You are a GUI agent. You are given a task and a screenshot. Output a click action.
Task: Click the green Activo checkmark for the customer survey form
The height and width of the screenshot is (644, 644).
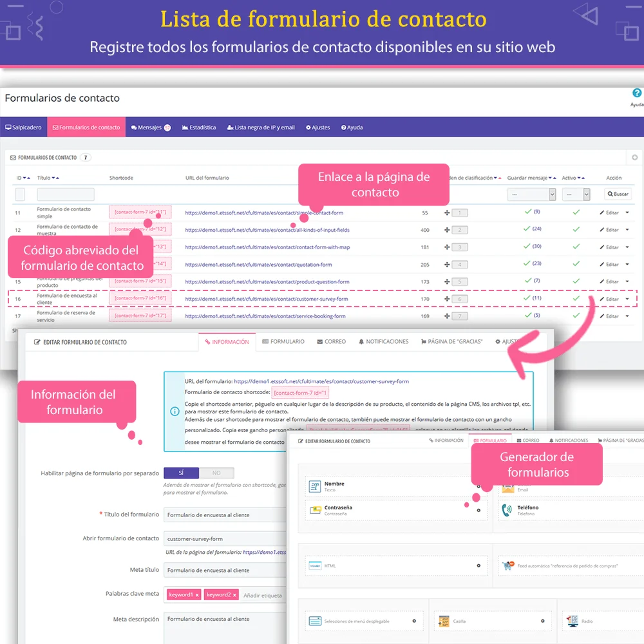point(578,299)
